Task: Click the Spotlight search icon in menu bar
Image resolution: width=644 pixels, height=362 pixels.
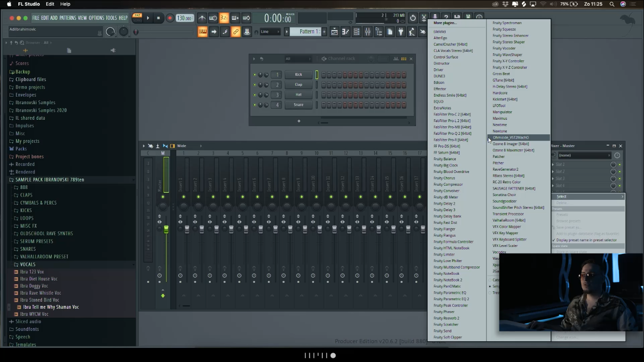Action: pos(612,4)
